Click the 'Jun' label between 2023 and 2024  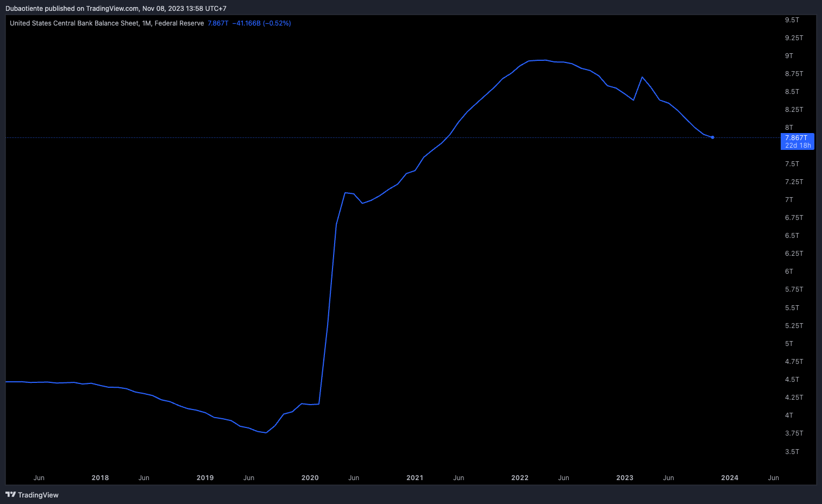tap(668, 478)
